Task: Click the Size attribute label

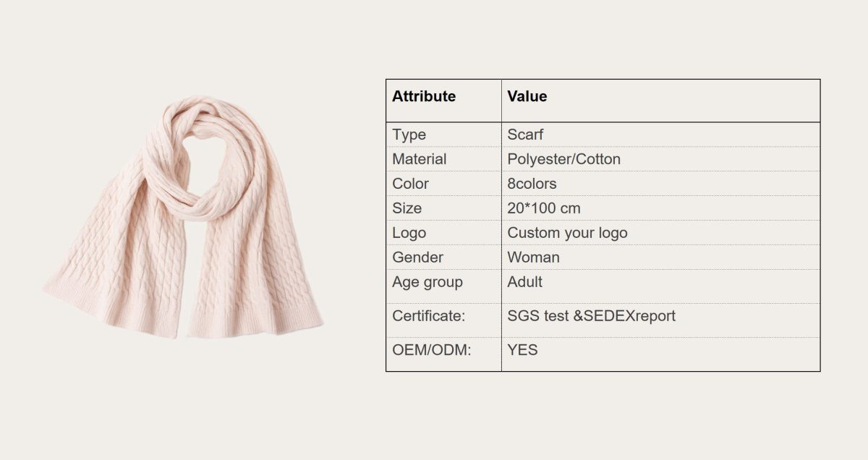Action: (407, 208)
